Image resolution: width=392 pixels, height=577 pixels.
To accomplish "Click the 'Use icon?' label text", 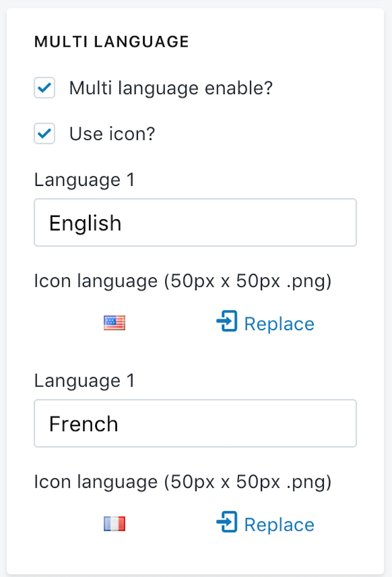I will [112, 134].
